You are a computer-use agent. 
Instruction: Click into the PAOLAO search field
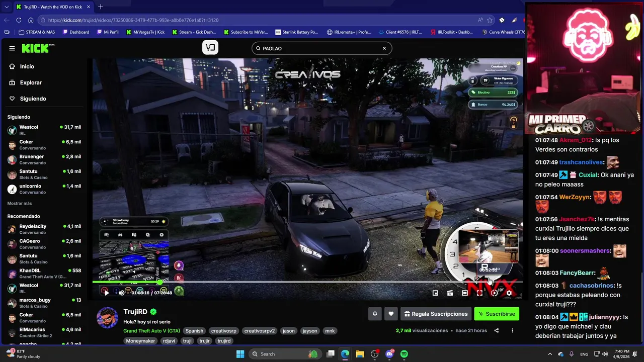tap(321, 48)
